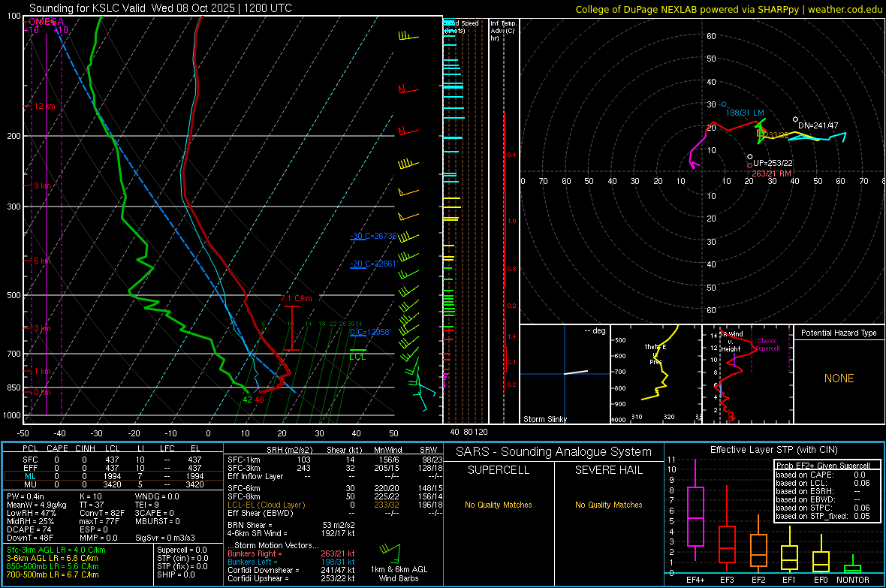The width and height of the screenshot is (886, 588).
Task: Click the magenta OMEGA label
Action: (46, 22)
